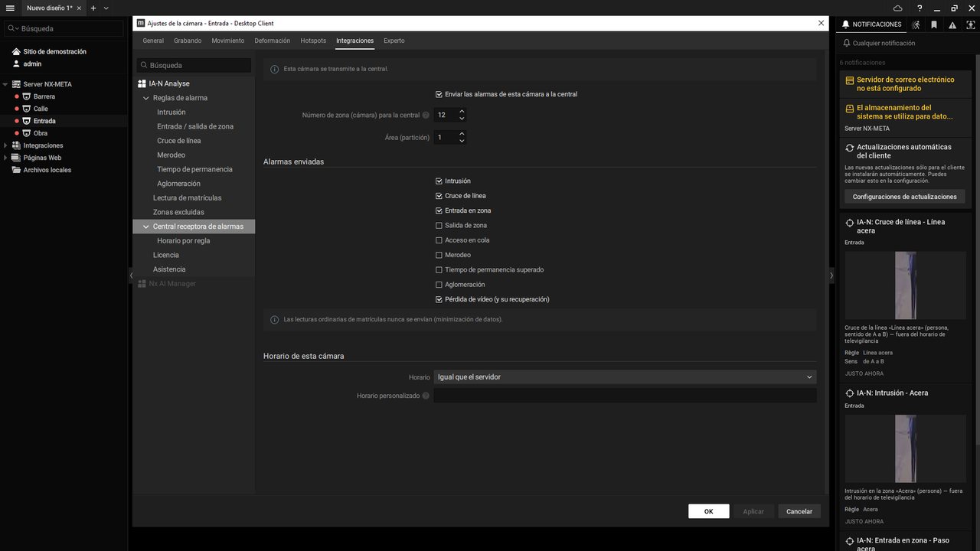
Task: Enable the Merodeo alarm checkbox
Action: 439,255
